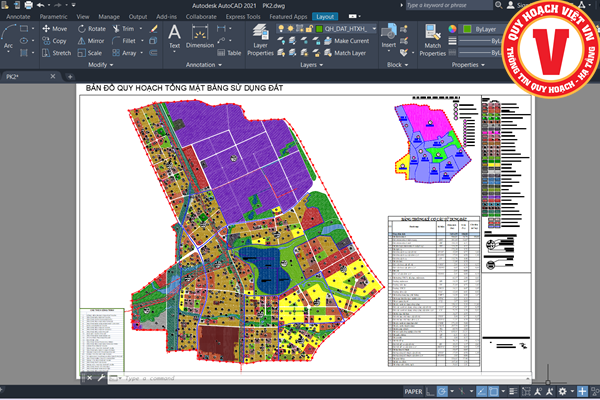Expand the Layers panel
Image resolution: width=600 pixels, height=400 pixels.
[309, 64]
